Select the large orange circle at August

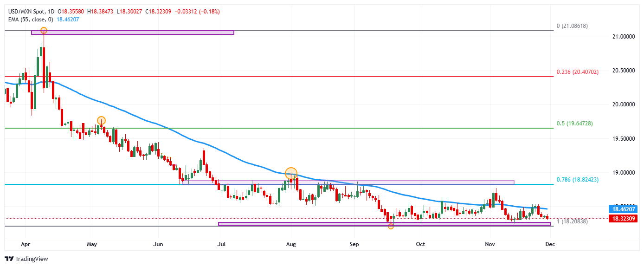[291, 174]
